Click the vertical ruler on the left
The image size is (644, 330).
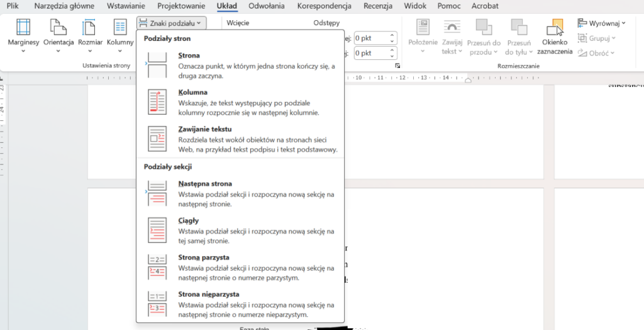tap(2, 130)
